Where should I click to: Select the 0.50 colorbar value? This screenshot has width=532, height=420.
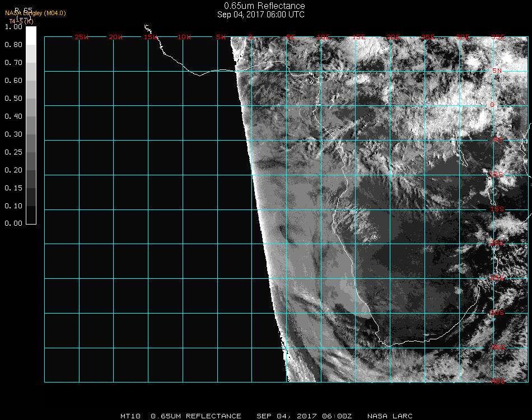(x=13, y=99)
